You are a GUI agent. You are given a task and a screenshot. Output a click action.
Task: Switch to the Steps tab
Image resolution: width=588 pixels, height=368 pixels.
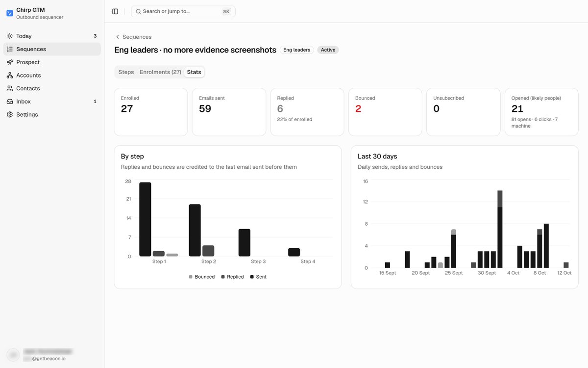[126, 72]
